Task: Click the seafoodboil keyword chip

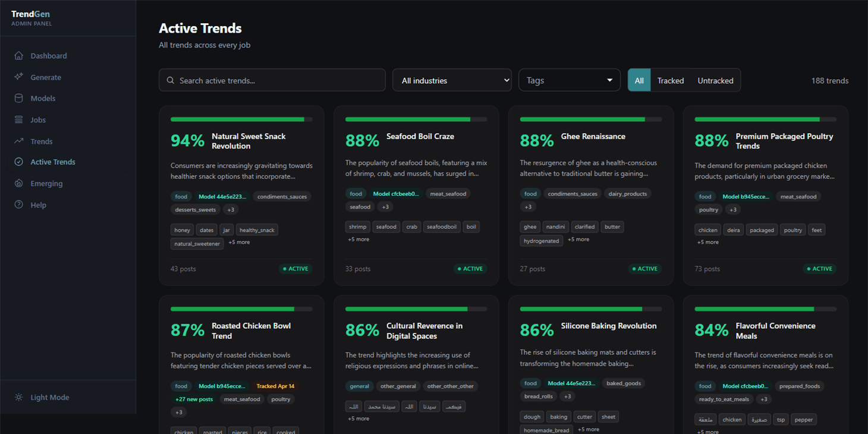Action: click(442, 227)
